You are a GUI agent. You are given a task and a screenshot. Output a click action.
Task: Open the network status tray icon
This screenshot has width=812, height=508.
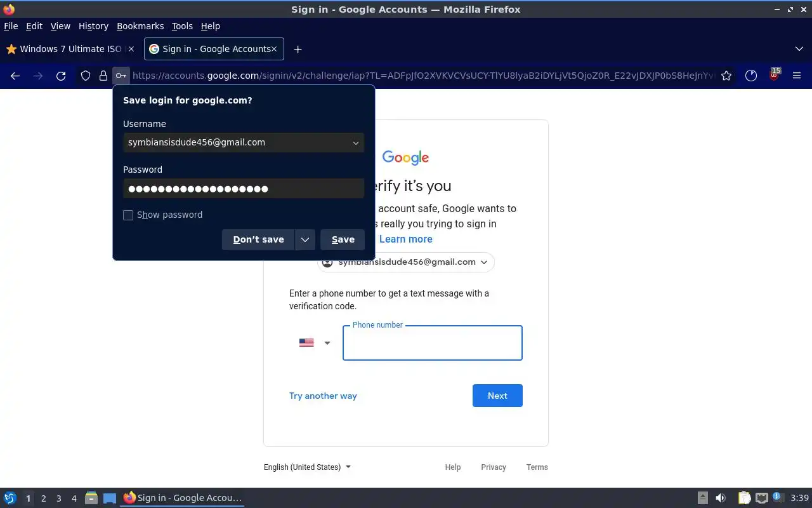tap(762, 498)
